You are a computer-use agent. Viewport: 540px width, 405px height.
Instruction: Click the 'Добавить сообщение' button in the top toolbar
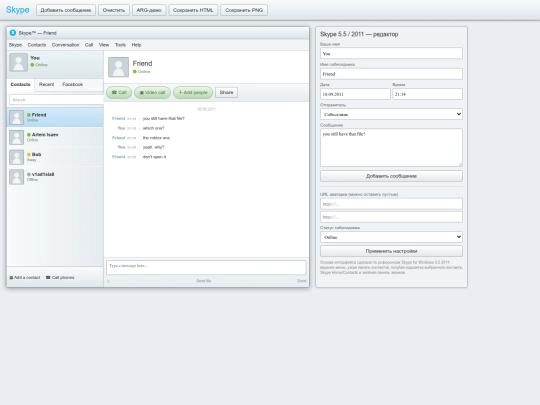pos(66,10)
